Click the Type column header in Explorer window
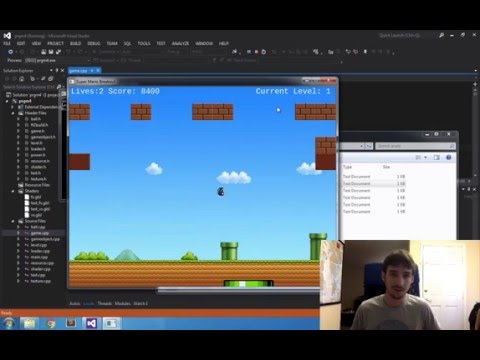 pyautogui.click(x=347, y=167)
